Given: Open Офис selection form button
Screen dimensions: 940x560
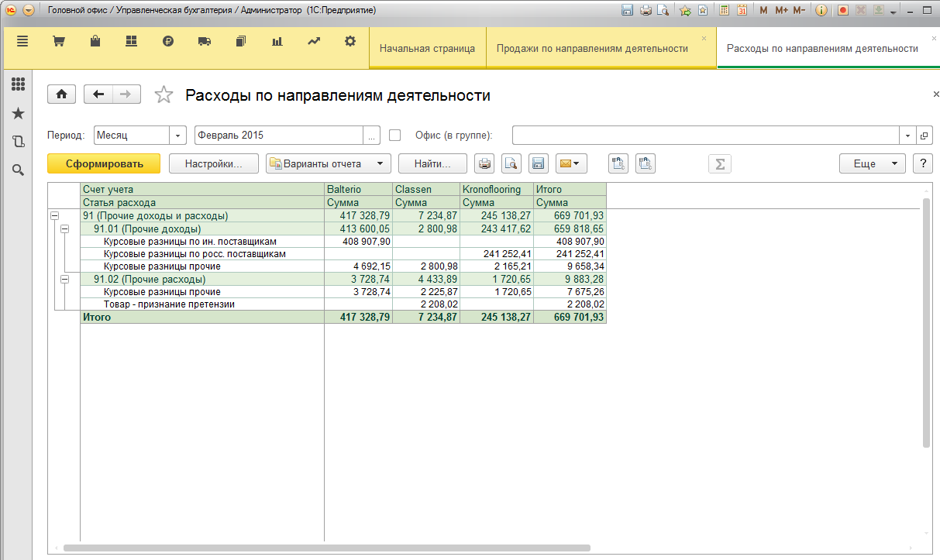Looking at the screenshot, I should 925,135.
